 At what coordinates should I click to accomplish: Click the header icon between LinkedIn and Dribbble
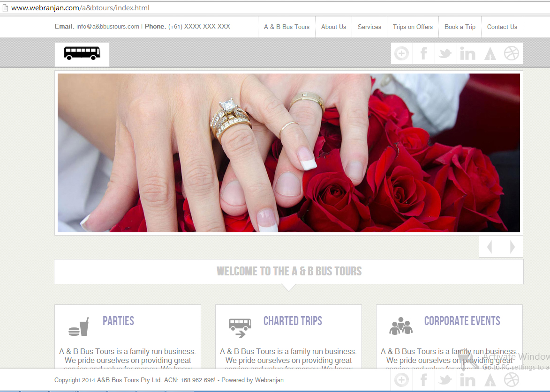point(490,53)
